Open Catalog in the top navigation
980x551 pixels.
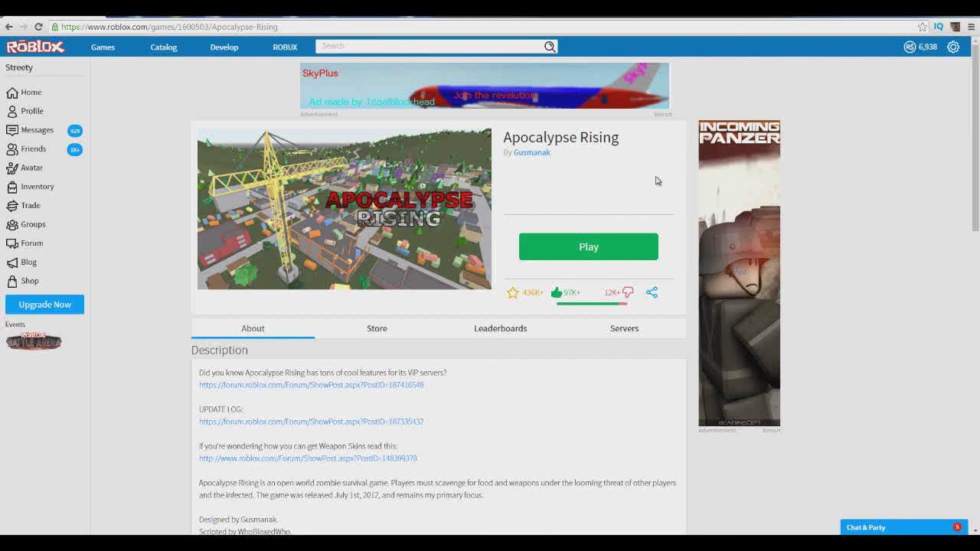tap(163, 47)
